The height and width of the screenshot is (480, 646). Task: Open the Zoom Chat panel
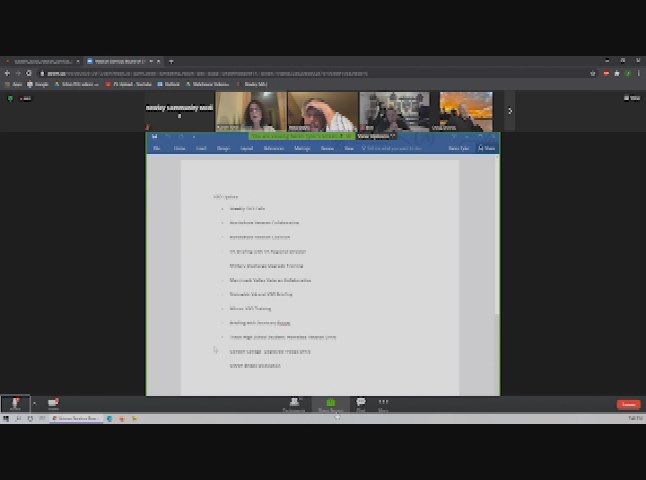(360, 404)
